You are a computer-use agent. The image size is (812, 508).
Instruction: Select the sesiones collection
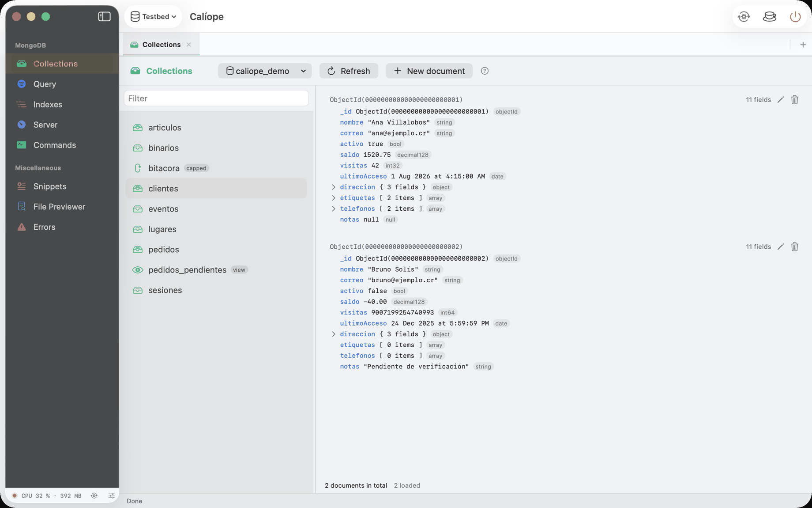pyautogui.click(x=216, y=290)
